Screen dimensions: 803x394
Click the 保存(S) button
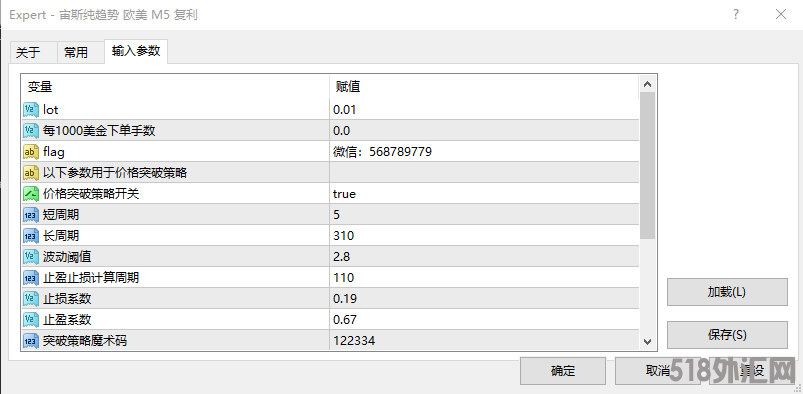click(727, 335)
